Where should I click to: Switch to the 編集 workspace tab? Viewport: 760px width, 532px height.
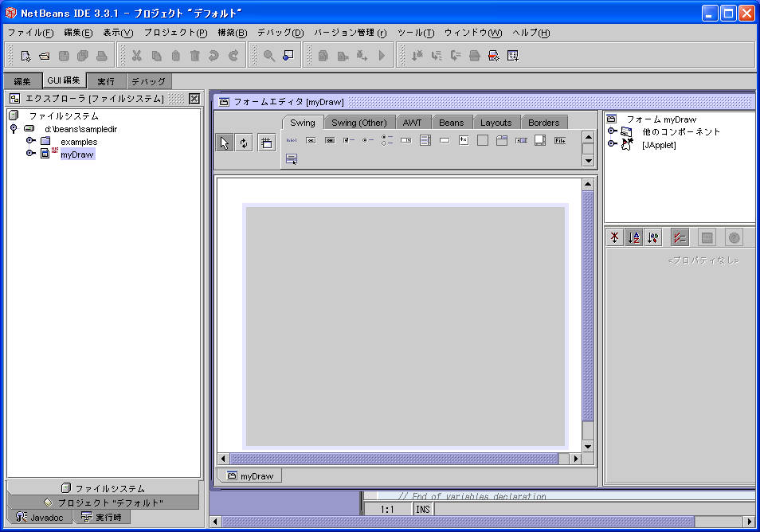tap(22, 81)
